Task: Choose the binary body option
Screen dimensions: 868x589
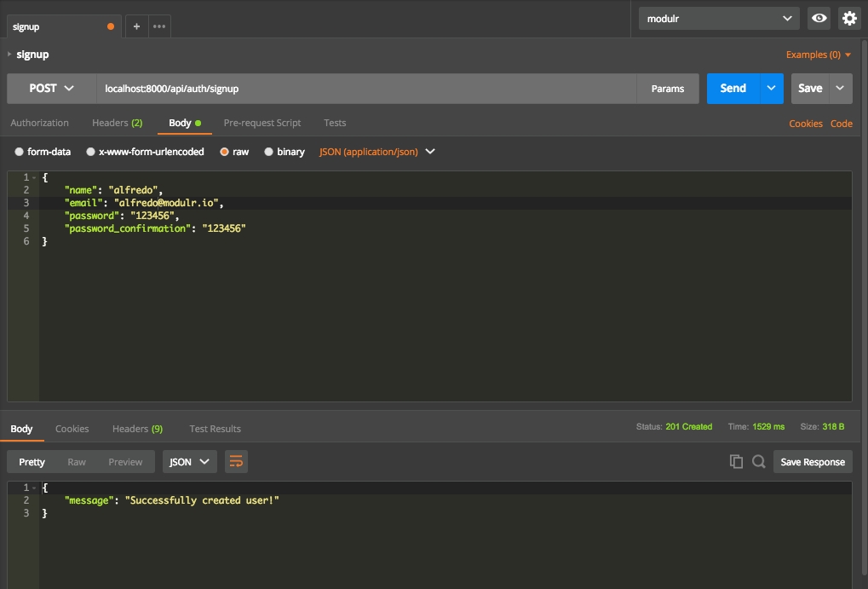Action: click(269, 152)
